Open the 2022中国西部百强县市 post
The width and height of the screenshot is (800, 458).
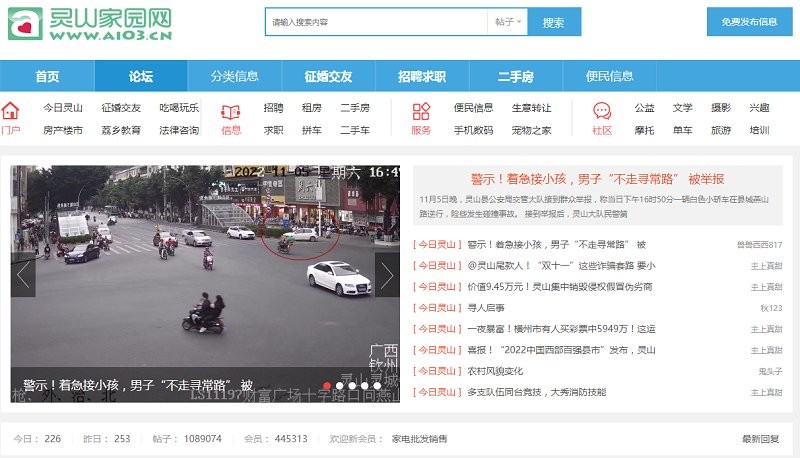tap(561, 350)
